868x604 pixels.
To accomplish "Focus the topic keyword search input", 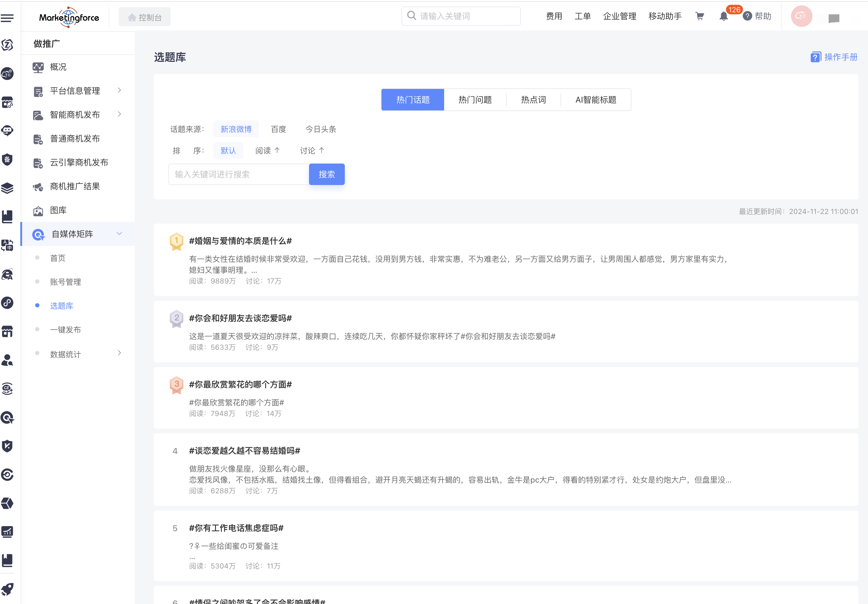I will 238,174.
